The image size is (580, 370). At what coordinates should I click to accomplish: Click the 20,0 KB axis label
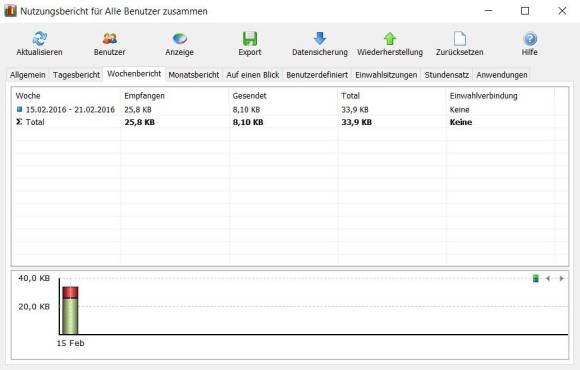pos(34,307)
